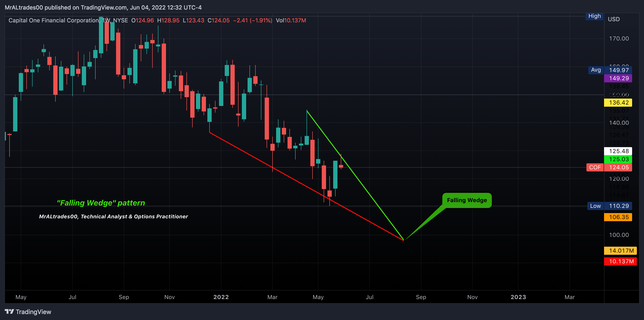Click the purple 149.29 price tag
The image size is (644, 320).
[x=618, y=78]
